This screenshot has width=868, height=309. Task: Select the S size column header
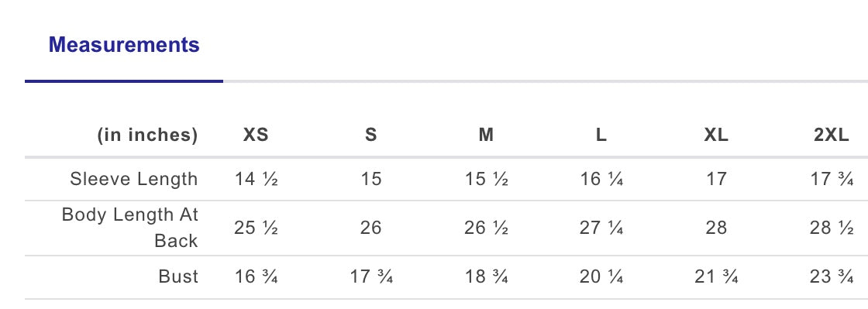pyautogui.click(x=371, y=135)
